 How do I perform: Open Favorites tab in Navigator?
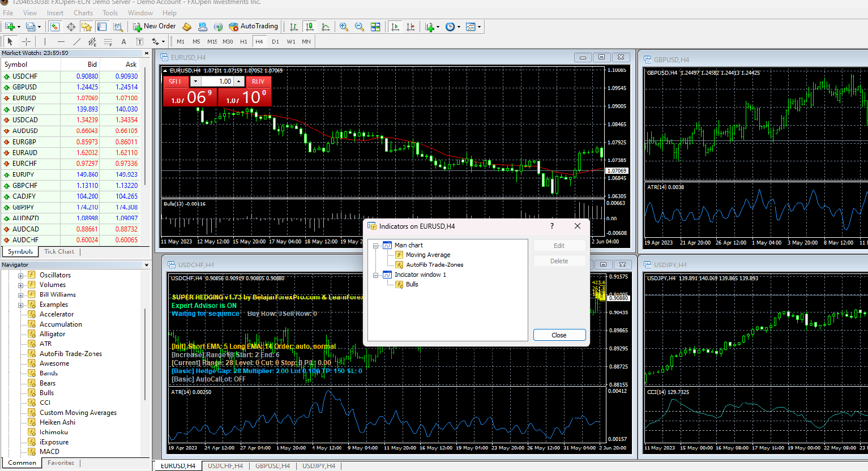click(x=61, y=463)
